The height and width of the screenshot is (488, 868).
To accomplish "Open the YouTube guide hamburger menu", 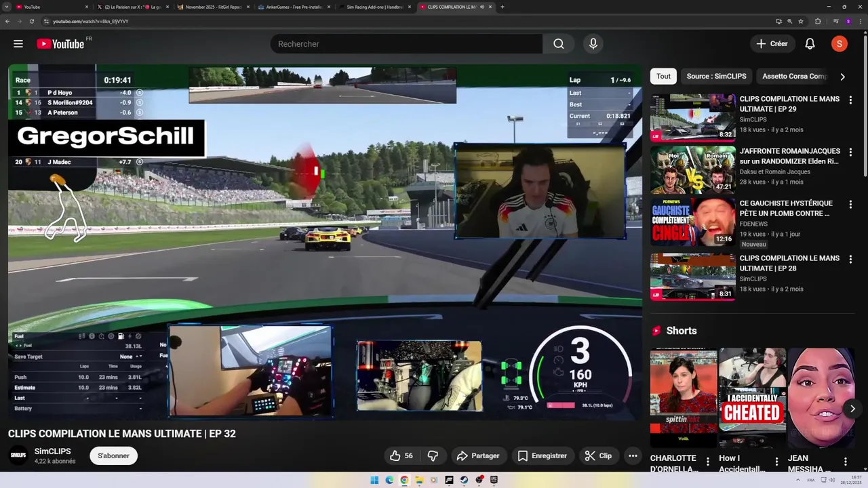I will pyautogui.click(x=18, y=44).
